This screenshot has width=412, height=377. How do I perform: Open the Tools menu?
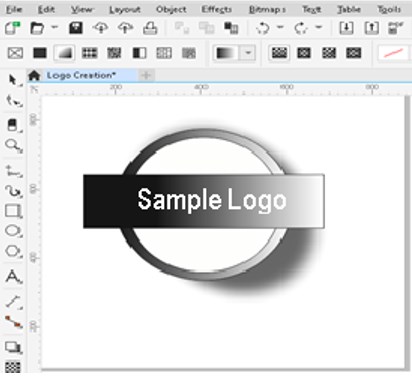[x=389, y=9]
